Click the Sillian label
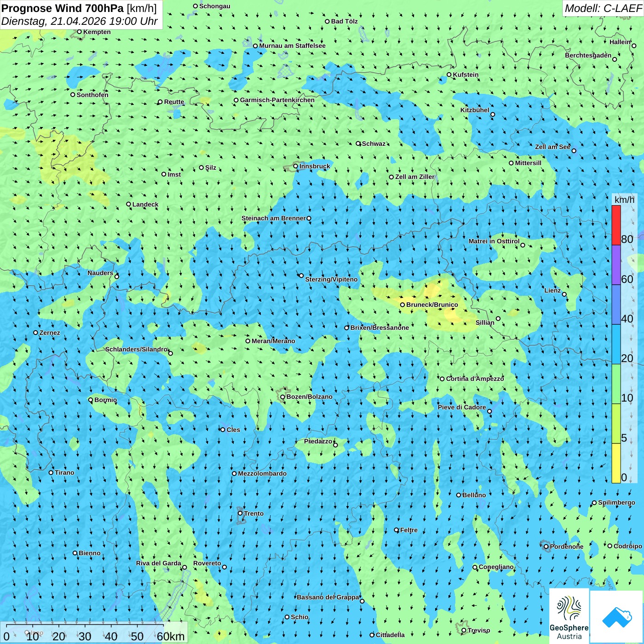 [x=485, y=322]
